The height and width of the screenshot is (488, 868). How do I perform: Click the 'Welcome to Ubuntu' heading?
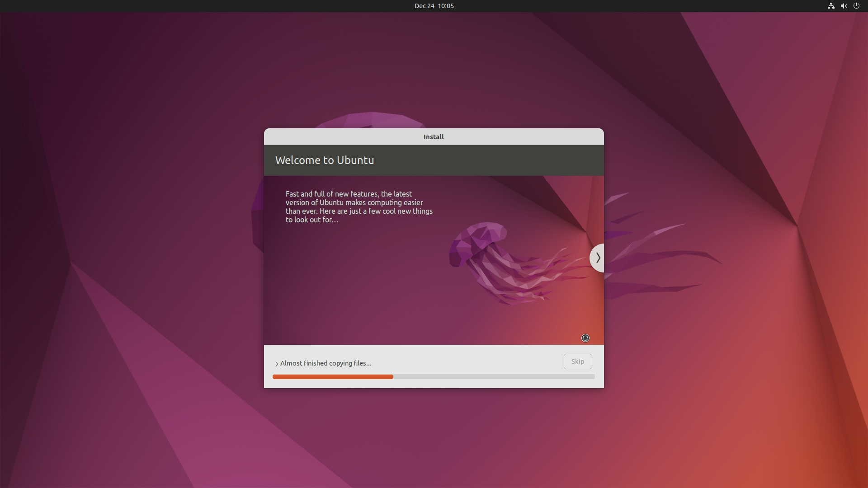click(x=325, y=160)
